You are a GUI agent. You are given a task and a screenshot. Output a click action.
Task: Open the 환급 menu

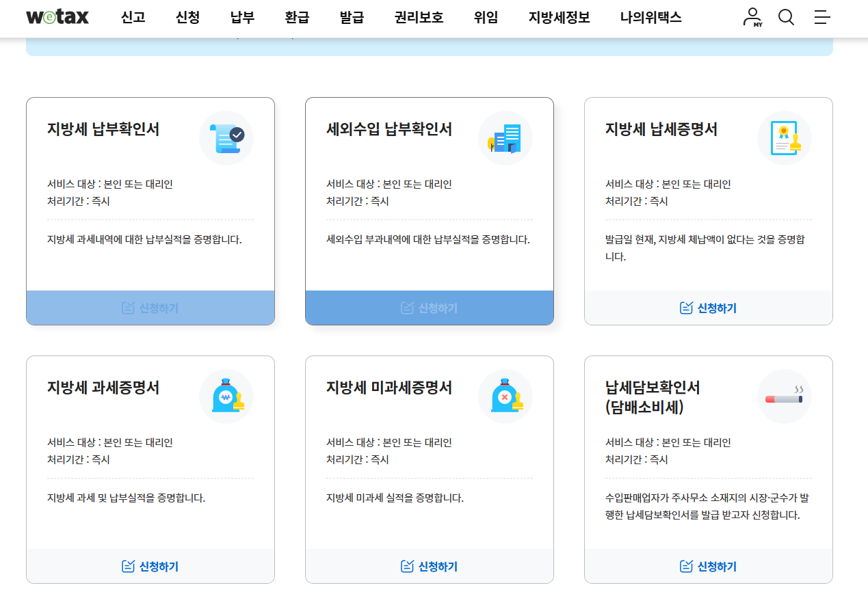tap(296, 18)
